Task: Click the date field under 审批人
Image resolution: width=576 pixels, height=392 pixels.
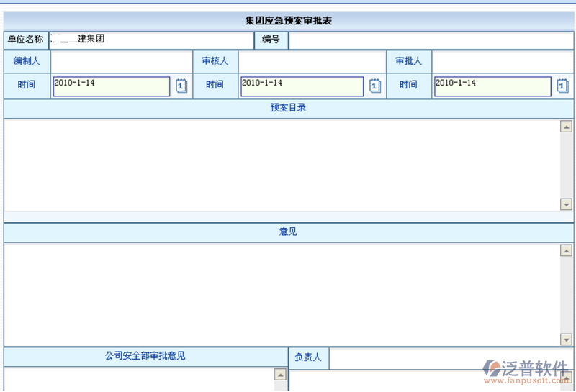Action: pyautogui.click(x=492, y=86)
